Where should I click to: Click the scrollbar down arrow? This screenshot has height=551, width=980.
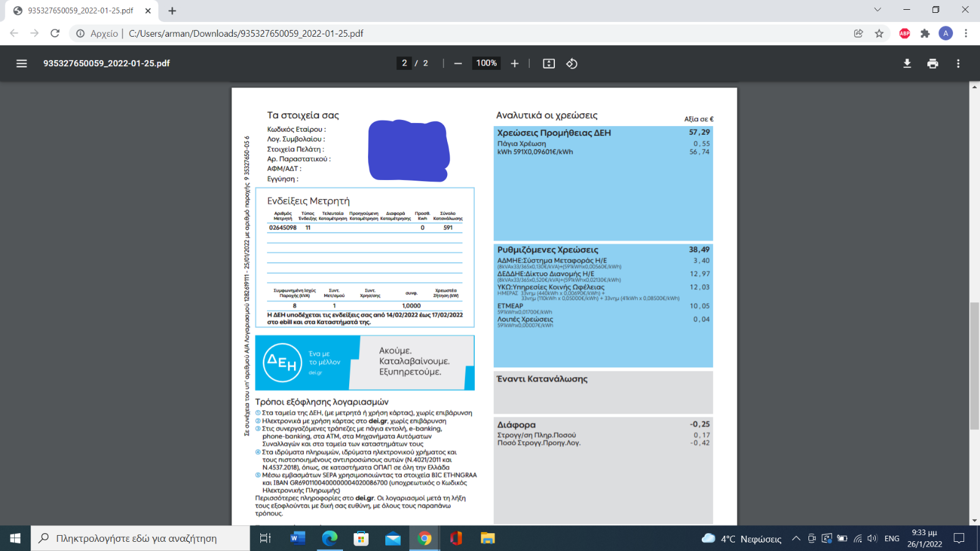point(974,521)
